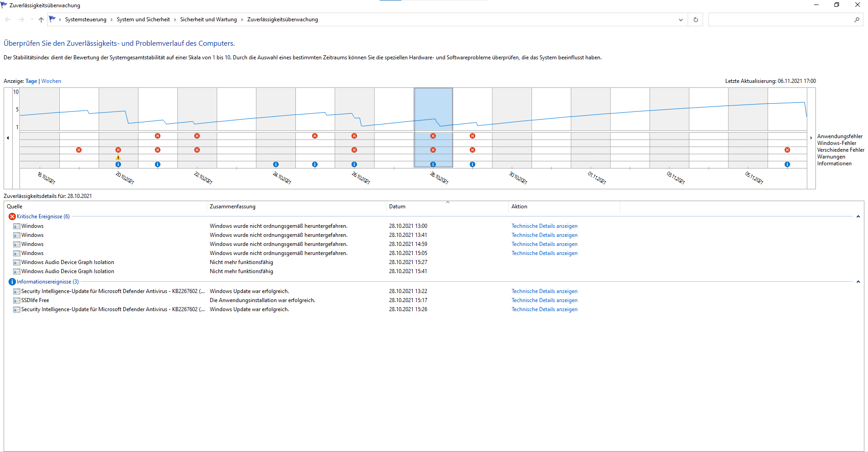
Task: Click information icon for 21.10.2021
Action: [x=158, y=164]
